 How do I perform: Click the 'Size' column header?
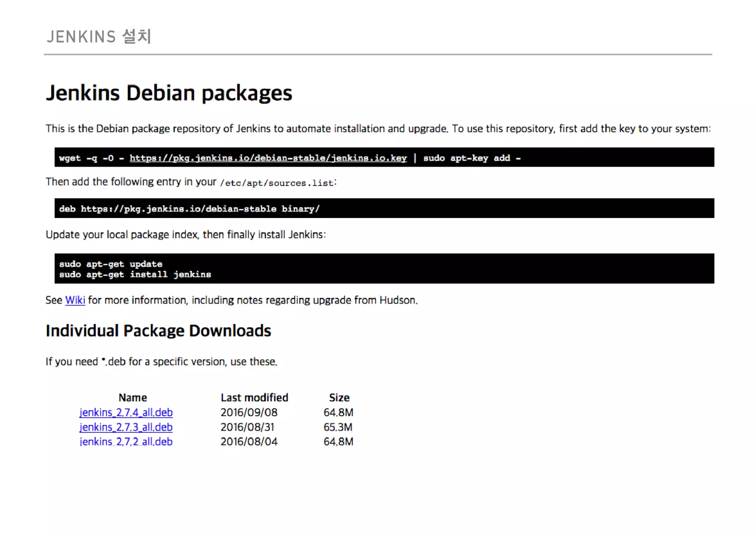click(x=339, y=398)
